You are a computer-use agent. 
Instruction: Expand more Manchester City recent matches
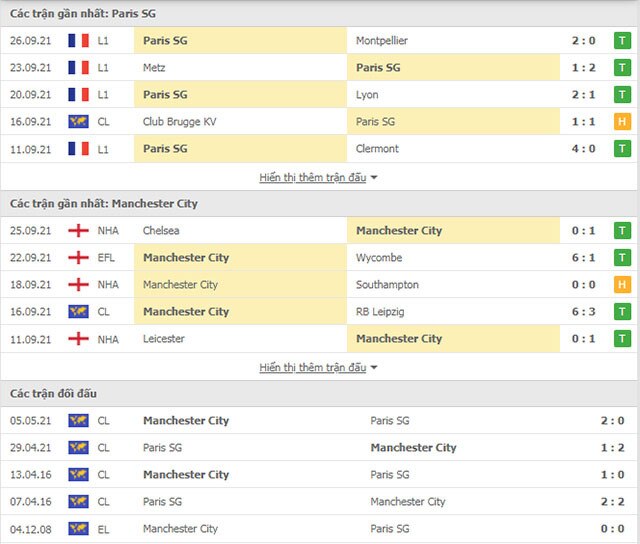(319, 367)
